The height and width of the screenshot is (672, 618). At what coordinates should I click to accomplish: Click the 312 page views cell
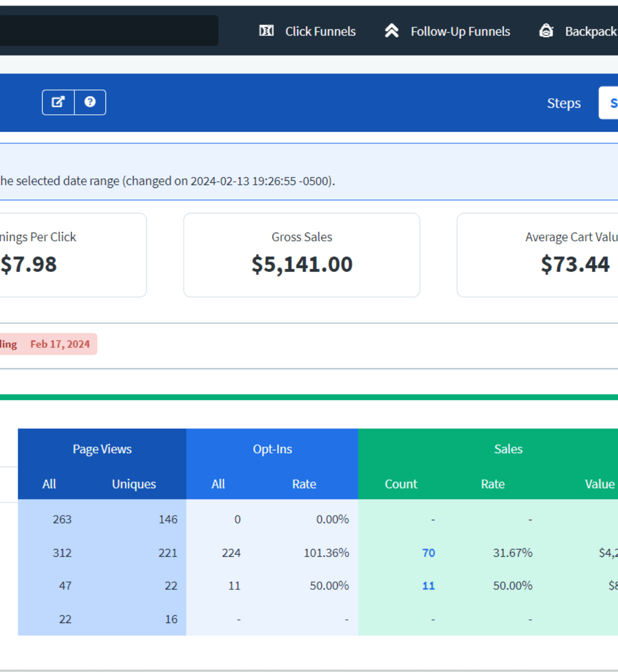pos(62,553)
